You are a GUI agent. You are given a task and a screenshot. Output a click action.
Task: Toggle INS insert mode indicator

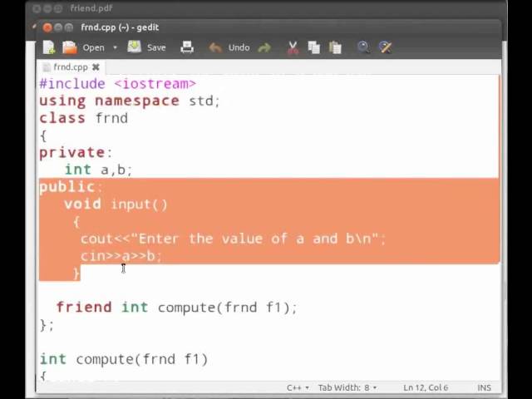pos(484,387)
